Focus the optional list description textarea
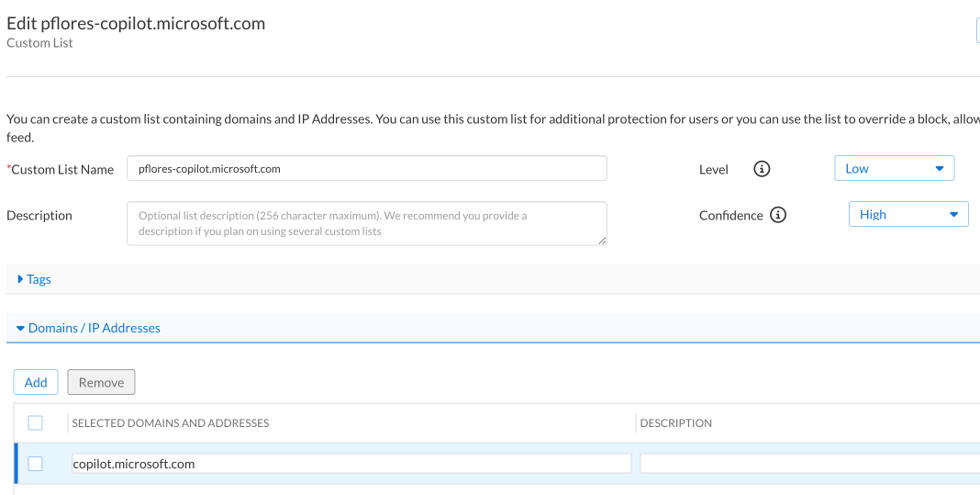This screenshot has height=495, width=980. 367,223
